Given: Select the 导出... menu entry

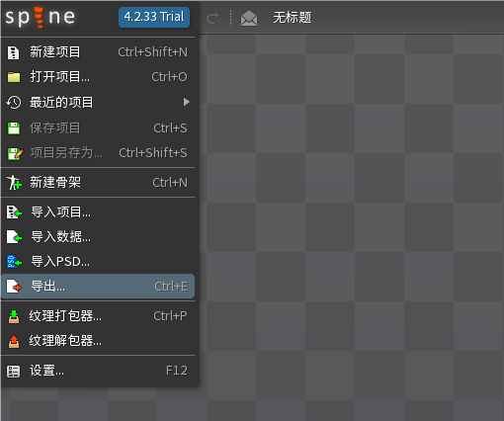Looking at the screenshot, I should click(98, 287).
